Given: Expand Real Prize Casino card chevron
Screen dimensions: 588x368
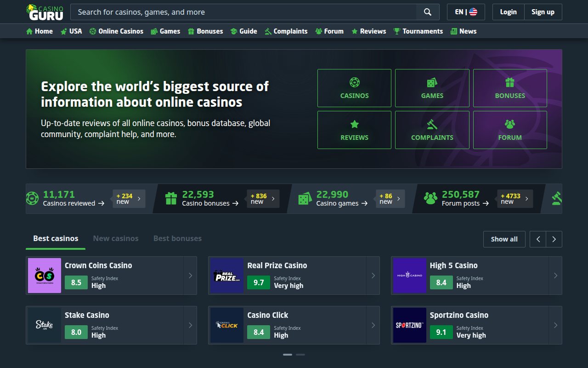Looking at the screenshot, I should click(373, 276).
